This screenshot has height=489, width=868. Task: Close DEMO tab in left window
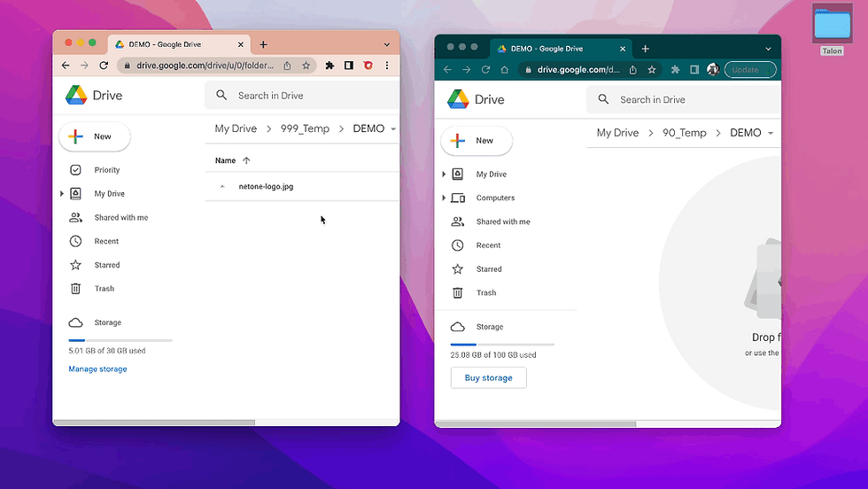click(x=240, y=44)
